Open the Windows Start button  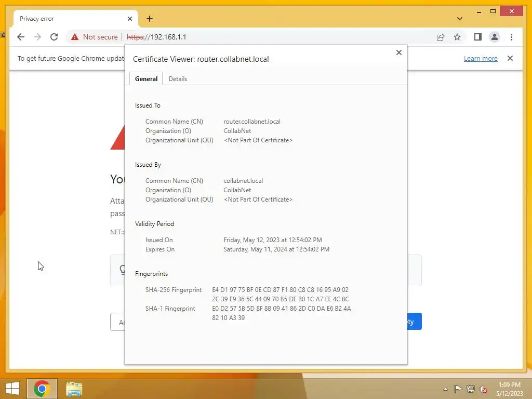(x=12, y=389)
